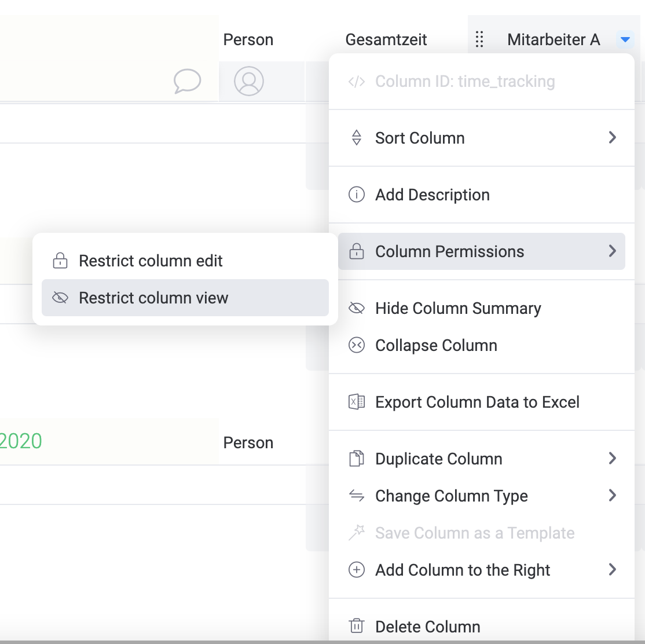Click the conversation speech bubble icon
Viewport: 645px width, 644px height.
(x=187, y=81)
